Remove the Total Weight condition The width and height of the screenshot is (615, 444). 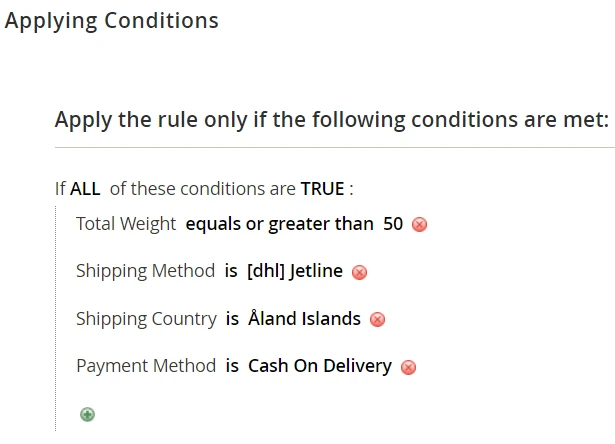(x=420, y=225)
